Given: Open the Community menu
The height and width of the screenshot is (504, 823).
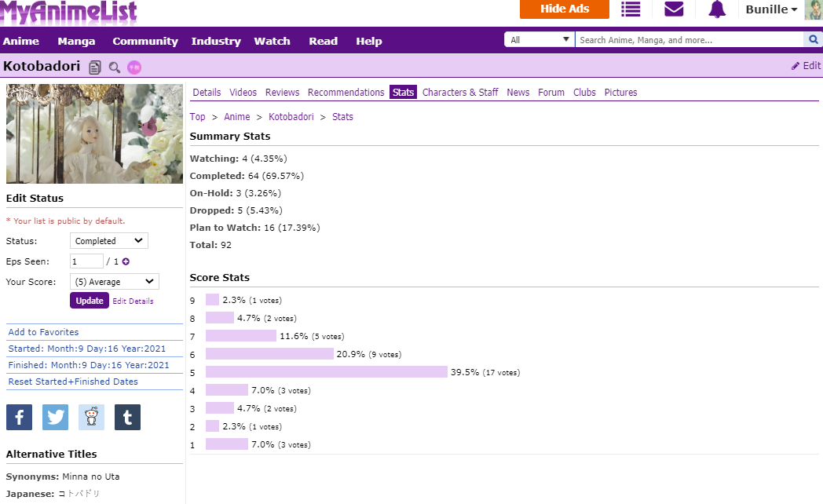Looking at the screenshot, I should coord(145,41).
